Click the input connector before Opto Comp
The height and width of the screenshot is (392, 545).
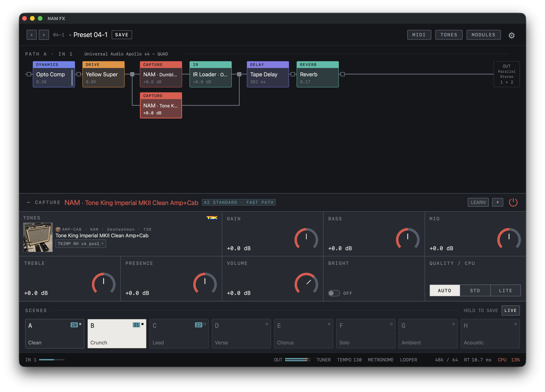(x=29, y=74)
